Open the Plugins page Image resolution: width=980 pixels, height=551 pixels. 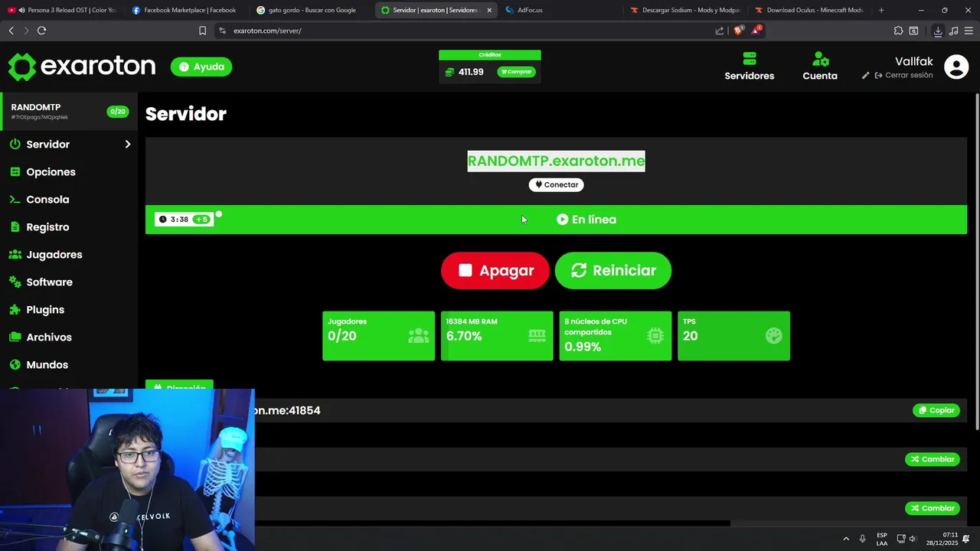click(45, 309)
